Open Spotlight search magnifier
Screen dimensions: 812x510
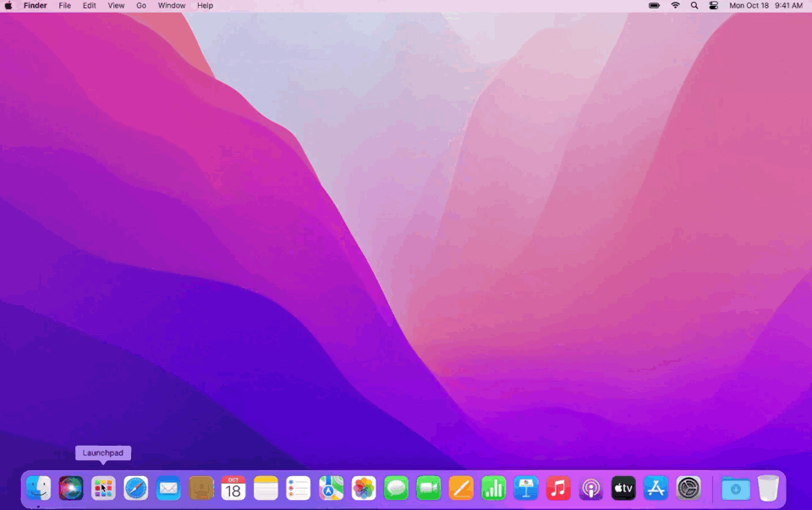[x=694, y=6]
